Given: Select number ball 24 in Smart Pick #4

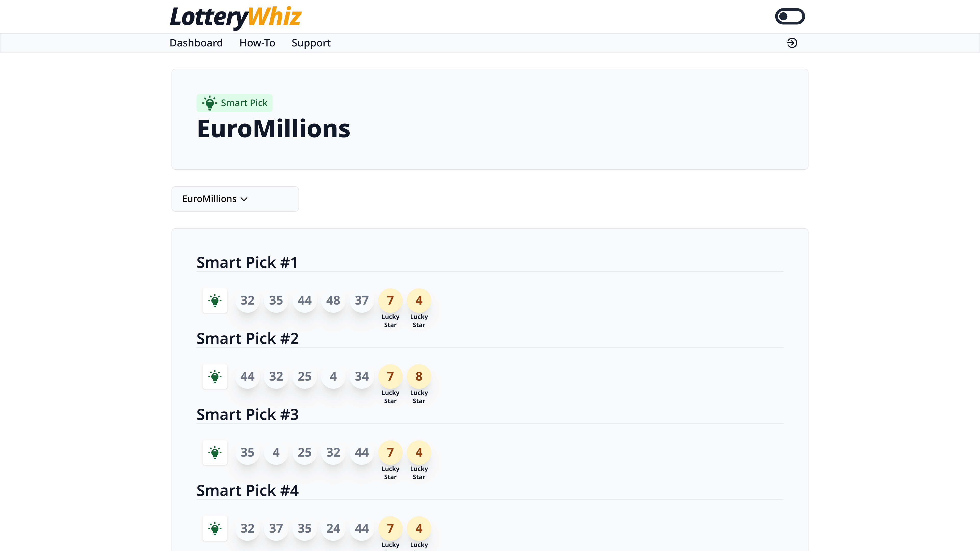Looking at the screenshot, I should [333, 529].
